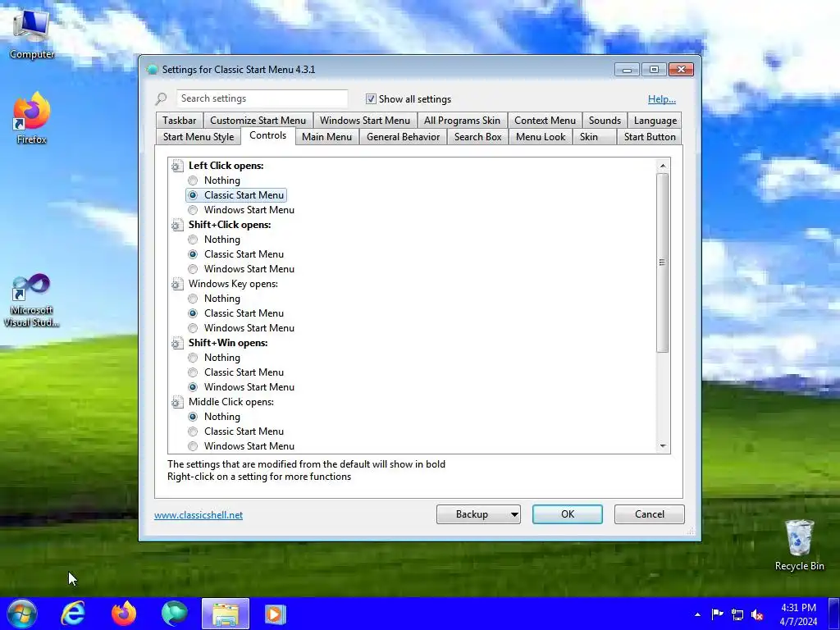The height and width of the screenshot is (630, 840).
Task: Select the Firefox desktop shortcut
Action: [x=31, y=118]
